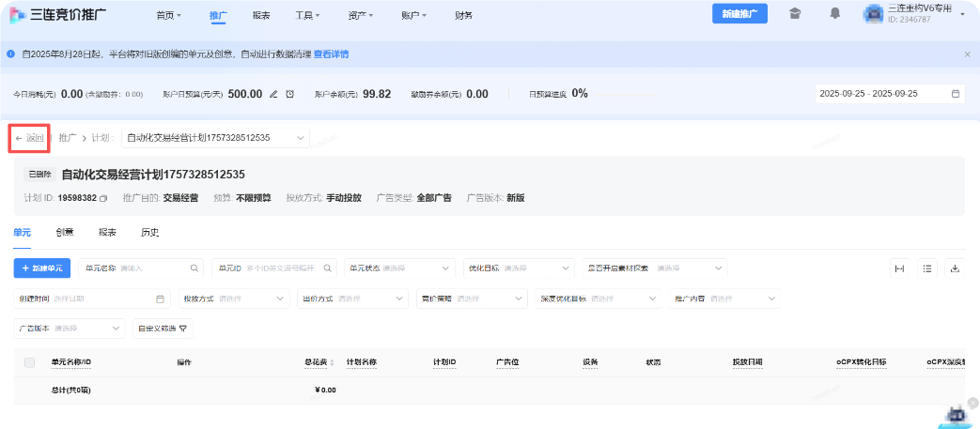
Task: Expand the 资产 menu
Action: coord(361,15)
